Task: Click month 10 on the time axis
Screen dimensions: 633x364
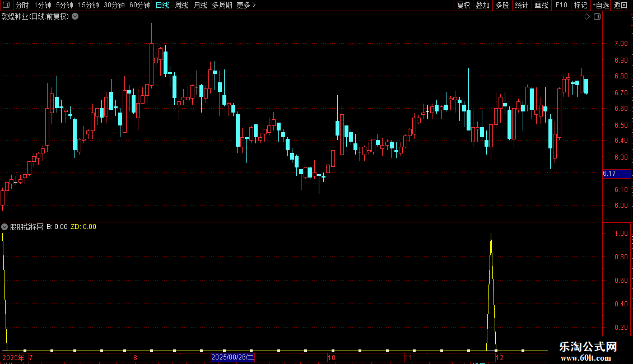Action: pos(331,357)
